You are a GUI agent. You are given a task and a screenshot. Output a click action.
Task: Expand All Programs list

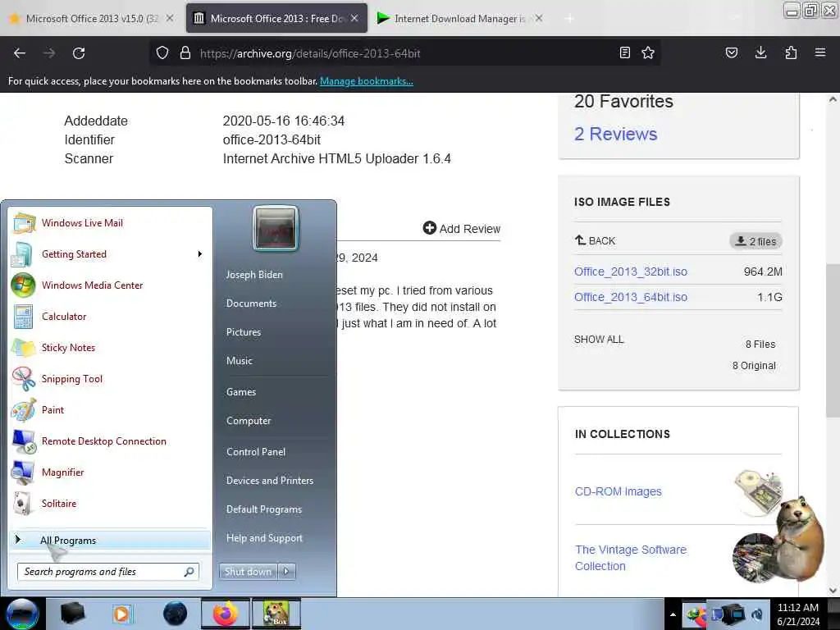(111, 540)
